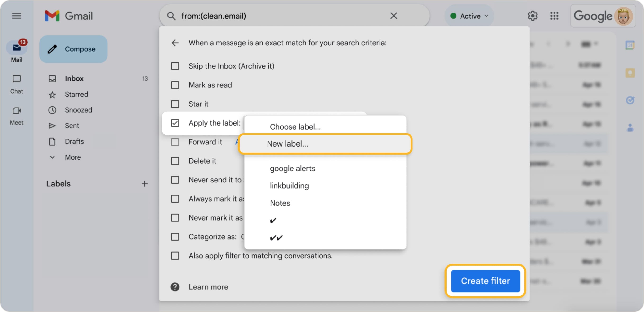This screenshot has height=312, width=644.
Task: Uncheck the Apply the label option
Action: (175, 123)
